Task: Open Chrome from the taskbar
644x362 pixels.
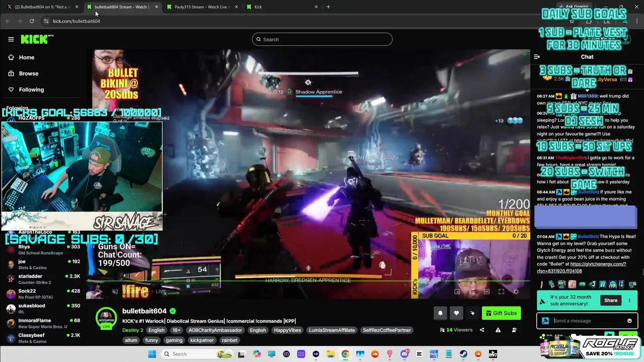Action: (x=345, y=354)
